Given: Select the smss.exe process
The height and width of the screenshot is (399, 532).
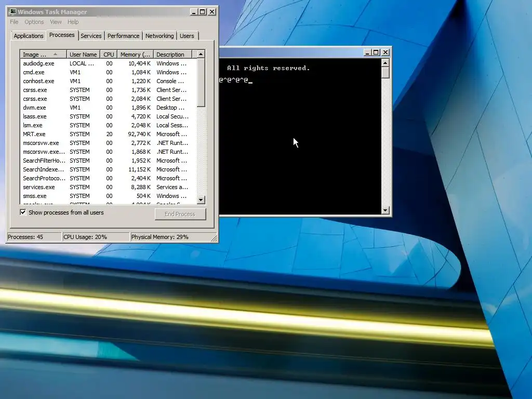Looking at the screenshot, I should [x=108, y=196].
